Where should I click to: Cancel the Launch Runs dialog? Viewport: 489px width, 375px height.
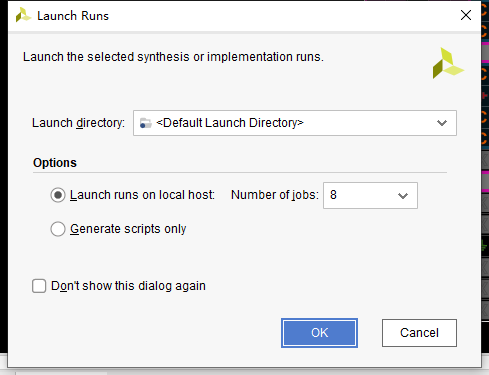(x=419, y=333)
